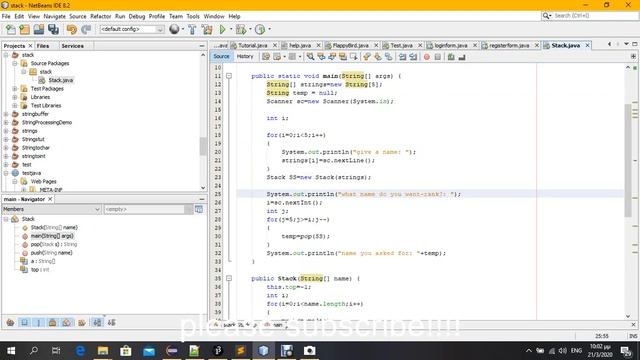Click the Source view button
This screenshot has width=640, height=360.
click(221, 56)
